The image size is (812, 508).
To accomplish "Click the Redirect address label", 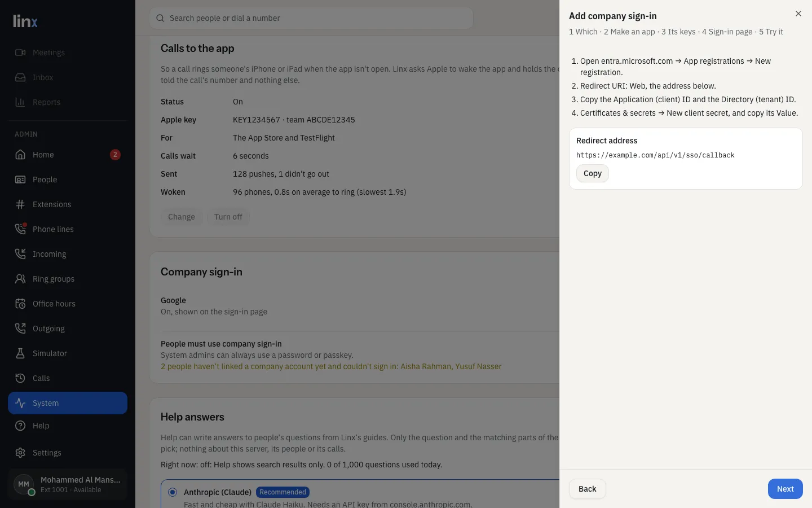I will point(607,141).
